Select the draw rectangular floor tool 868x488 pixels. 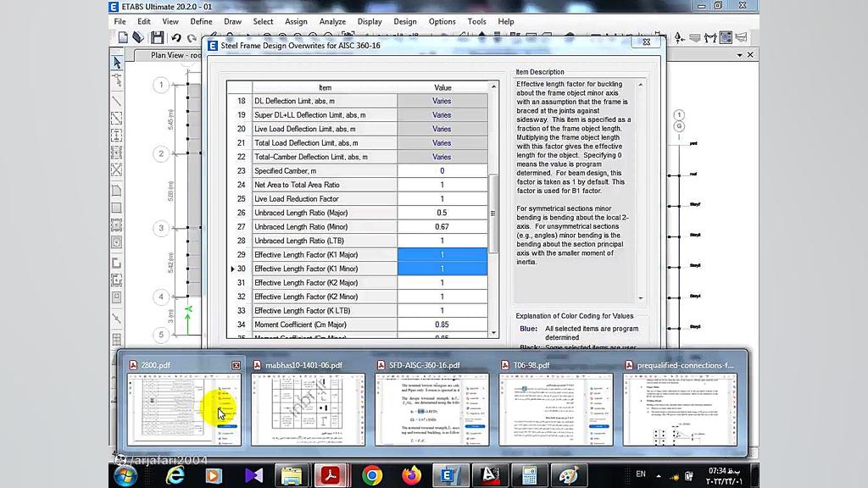click(117, 208)
